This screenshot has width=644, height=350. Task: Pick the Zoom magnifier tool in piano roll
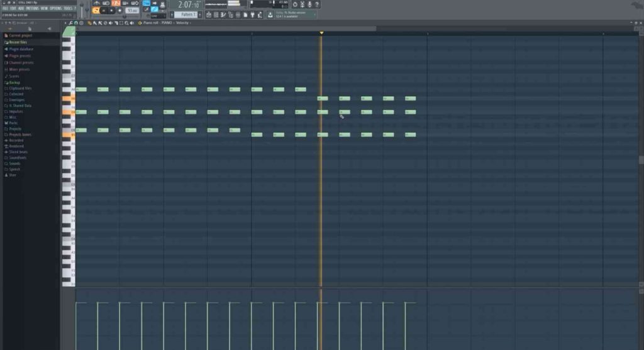point(126,23)
